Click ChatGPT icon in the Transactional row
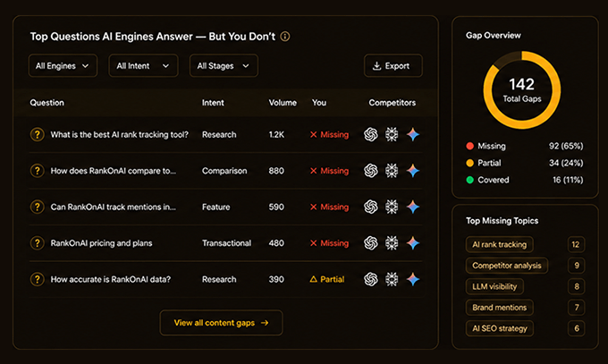This screenshot has height=364, width=608. (371, 243)
